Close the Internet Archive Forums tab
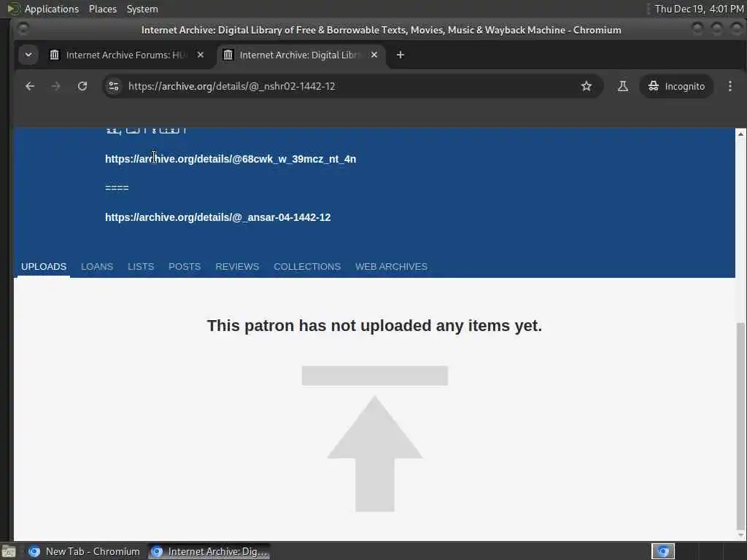 click(201, 55)
